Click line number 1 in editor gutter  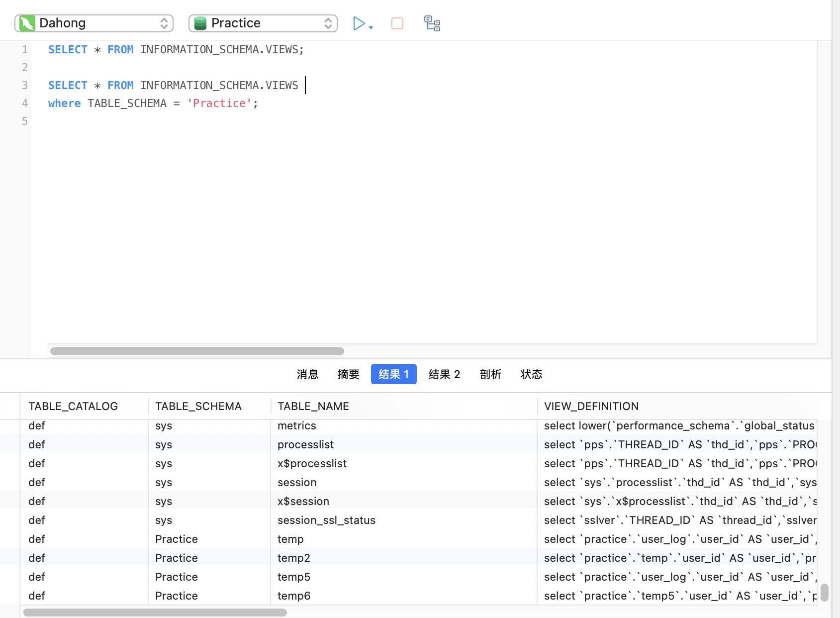24,49
